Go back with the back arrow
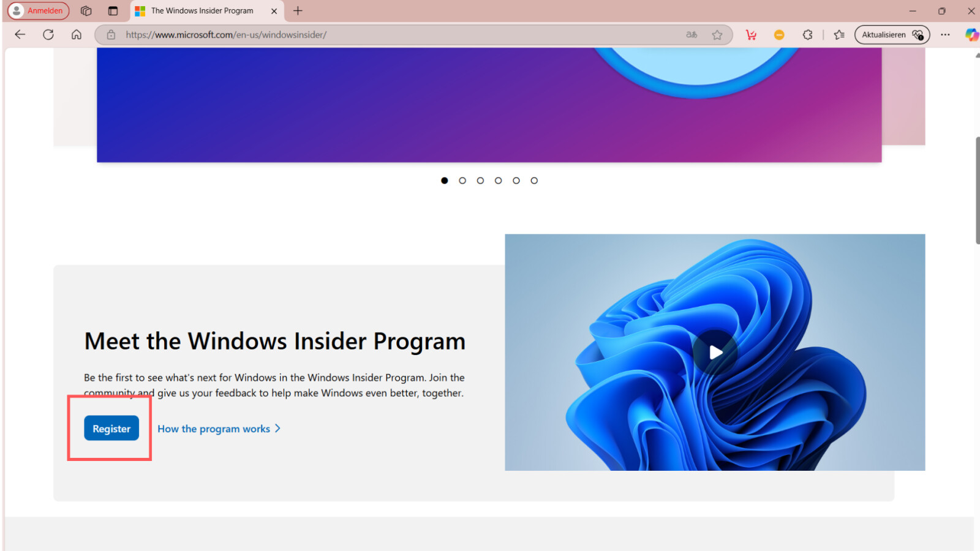 click(x=20, y=34)
